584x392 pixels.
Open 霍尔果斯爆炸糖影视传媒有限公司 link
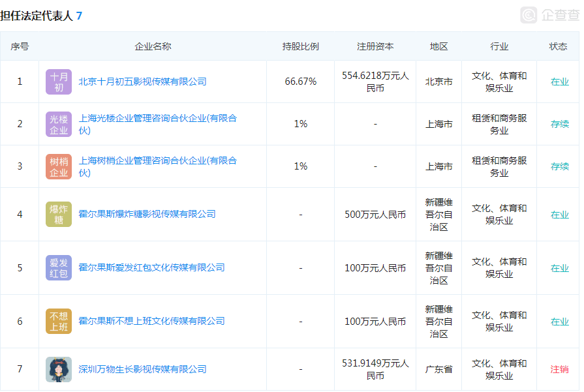coord(147,214)
